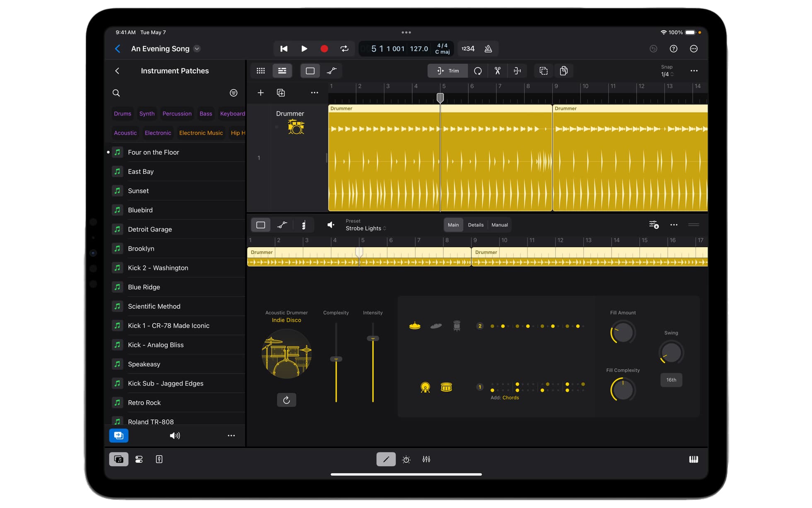Click the playhead marker at bar 5
The width and height of the screenshot is (812, 508).
(440, 98)
